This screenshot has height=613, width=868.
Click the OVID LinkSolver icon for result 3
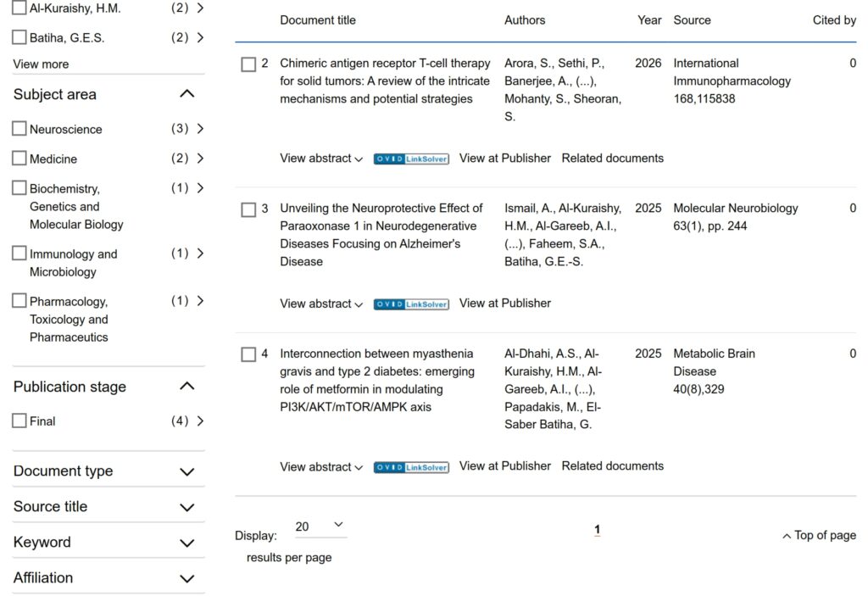[411, 304]
